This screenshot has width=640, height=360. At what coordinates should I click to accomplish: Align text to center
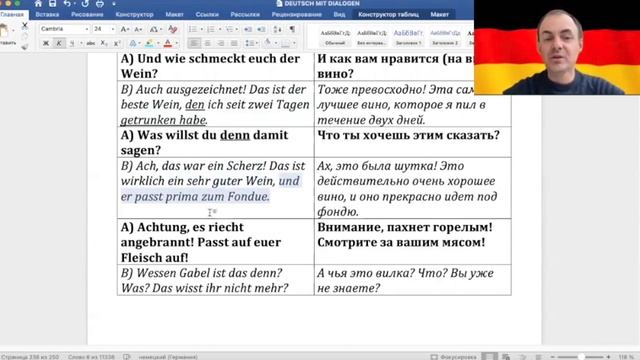(x=207, y=43)
